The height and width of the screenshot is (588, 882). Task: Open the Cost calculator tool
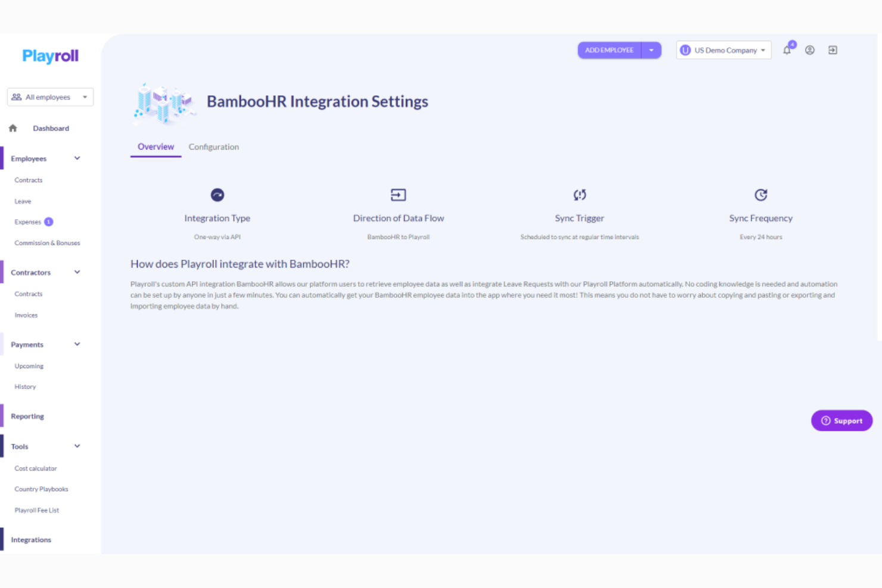pos(36,468)
